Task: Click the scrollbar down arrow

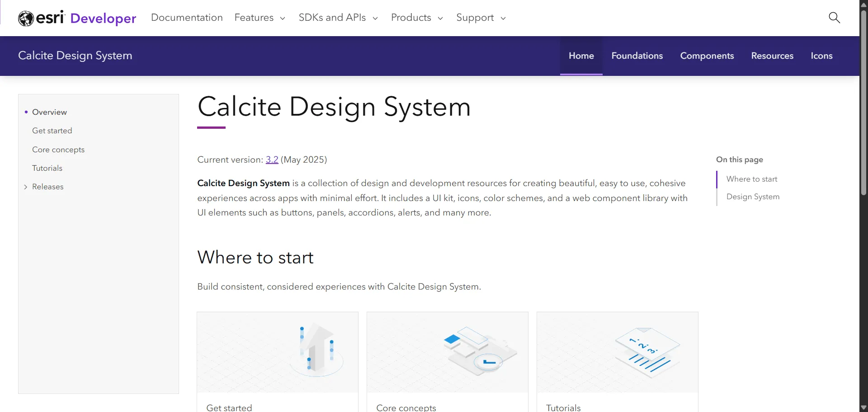Action: pos(863,408)
